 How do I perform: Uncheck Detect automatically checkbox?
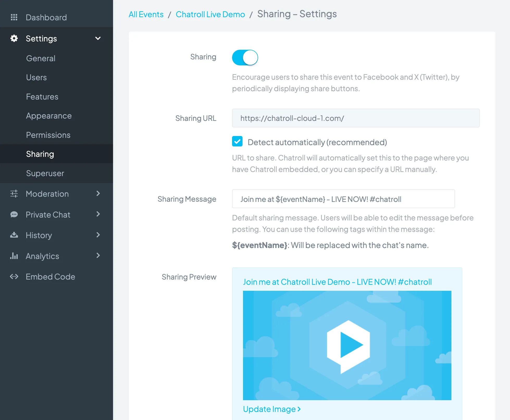coord(237,141)
